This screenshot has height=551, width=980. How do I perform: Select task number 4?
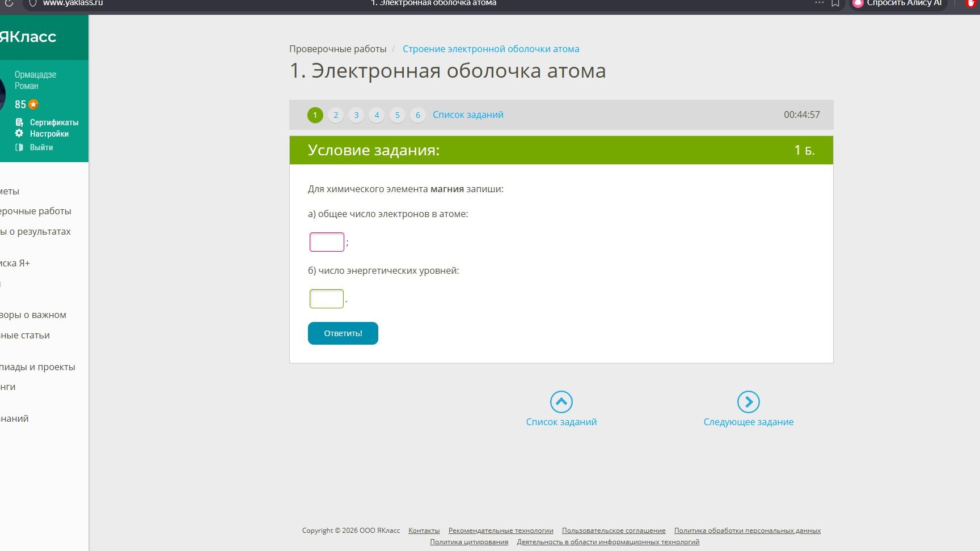point(377,115)
